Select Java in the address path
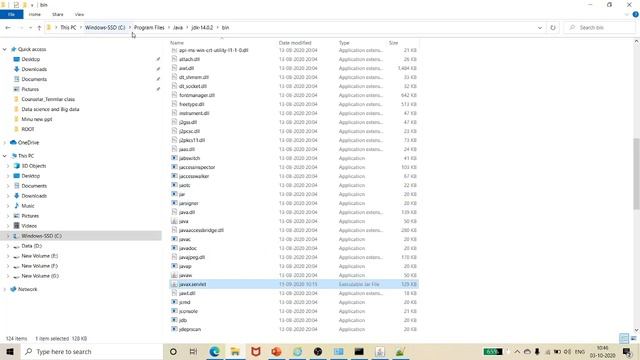Image resolution: width=640 pixels, height=360 pixels. (x=178, y=28)
